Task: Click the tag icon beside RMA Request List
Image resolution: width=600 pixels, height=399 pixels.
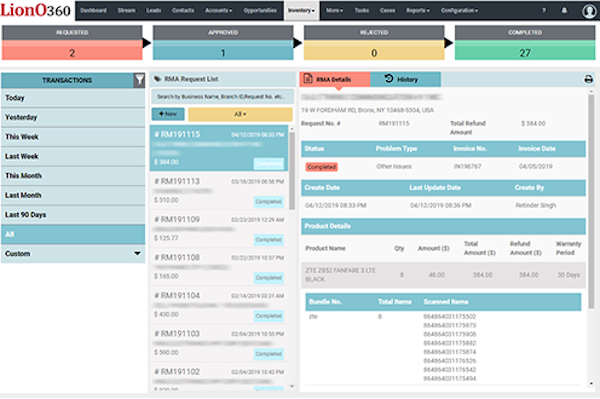Action: [x=157, y=79]
